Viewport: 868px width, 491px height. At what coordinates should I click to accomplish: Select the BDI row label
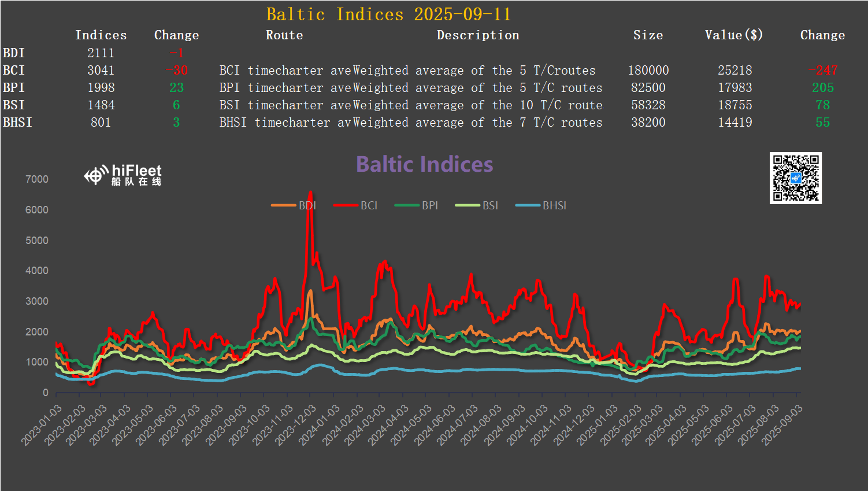pos(14,53)
